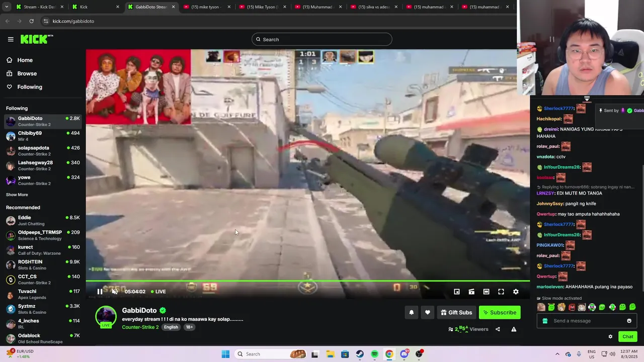Screen dimensions: 644x362
Task: Click the Subscribe button
Action: pos(500,312)
